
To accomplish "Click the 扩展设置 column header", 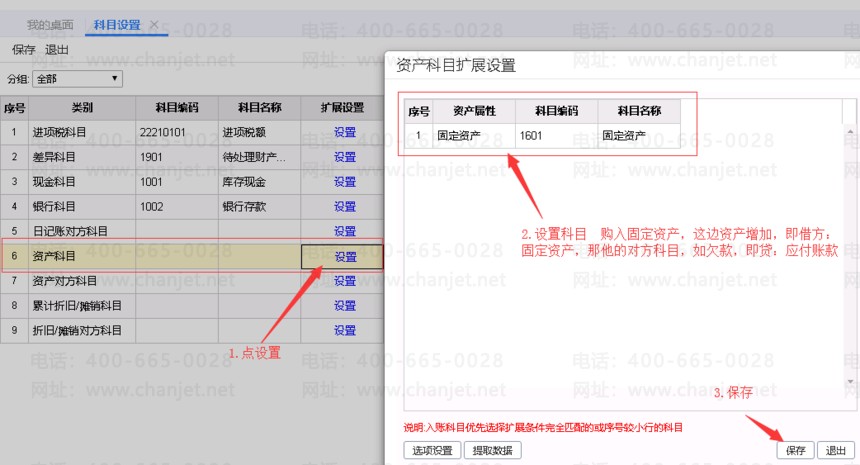I will tap(342, 107).
